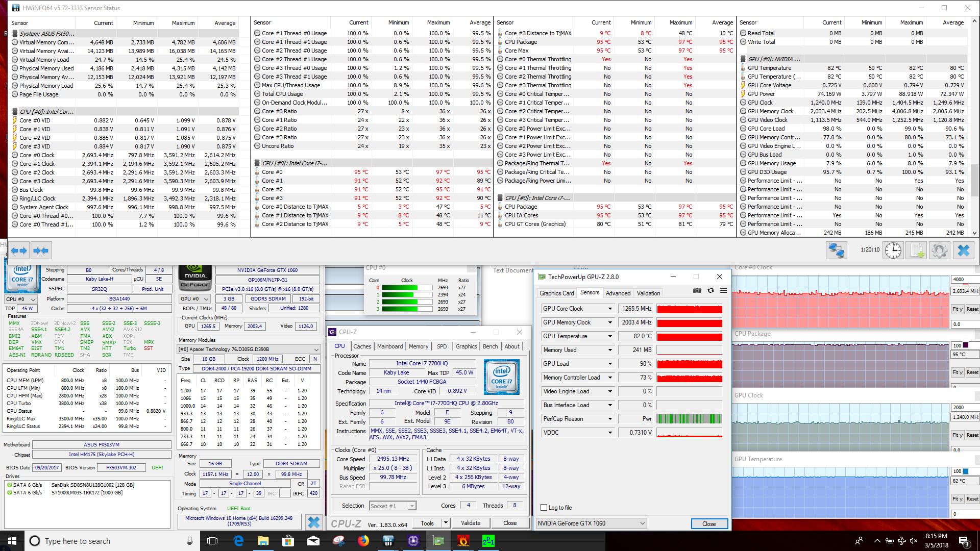Switch to GPU-Z Graphics Card tab
Screen dimensions: 980x551
(556, 293)
